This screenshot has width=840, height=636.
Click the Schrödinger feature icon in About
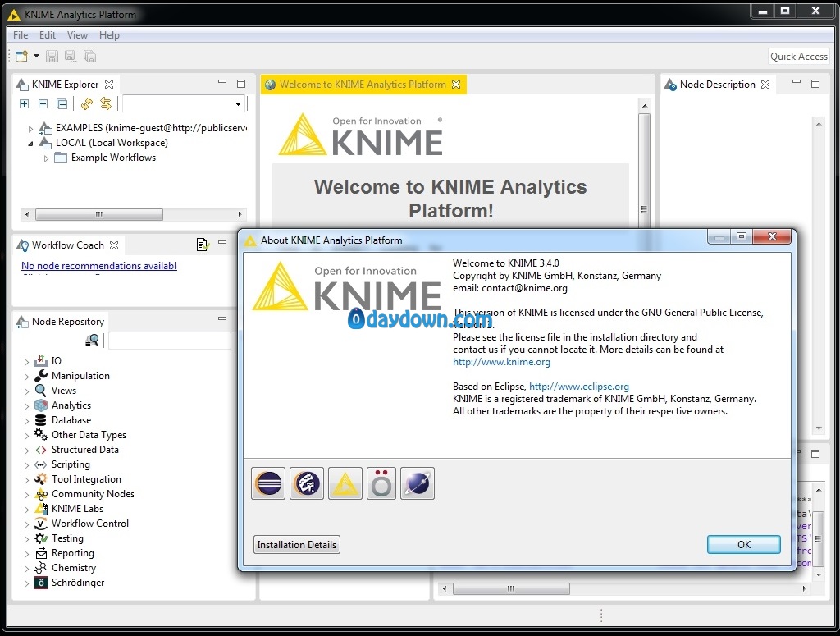tap(381, 483)
